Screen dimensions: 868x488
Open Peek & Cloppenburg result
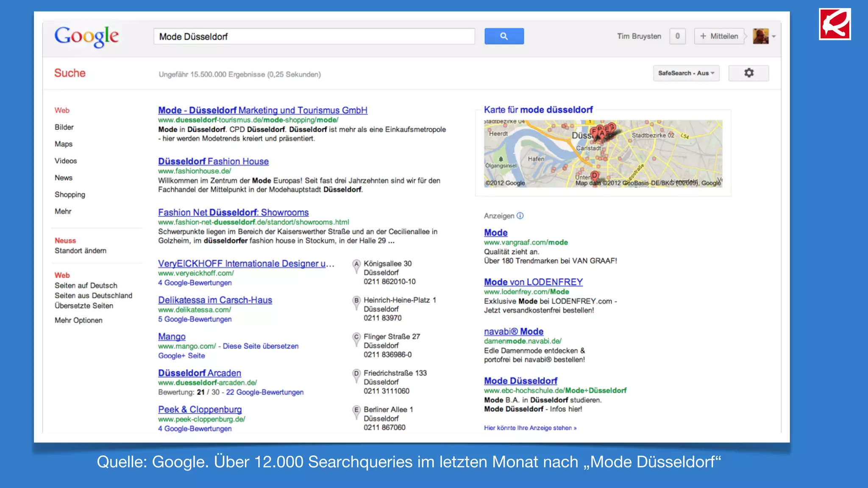pyautogui.click(x=200, y=410)
